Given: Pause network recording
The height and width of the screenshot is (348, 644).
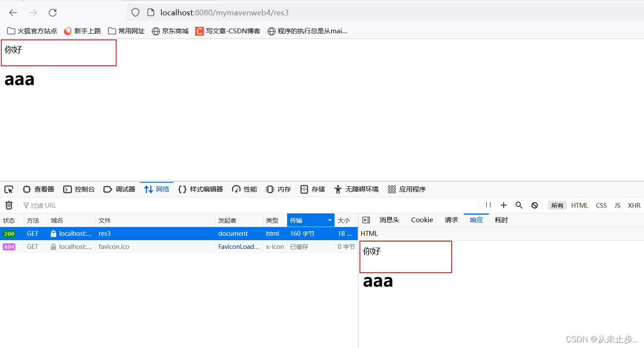Looking at the screenshot, I should (x=488, y=205).
